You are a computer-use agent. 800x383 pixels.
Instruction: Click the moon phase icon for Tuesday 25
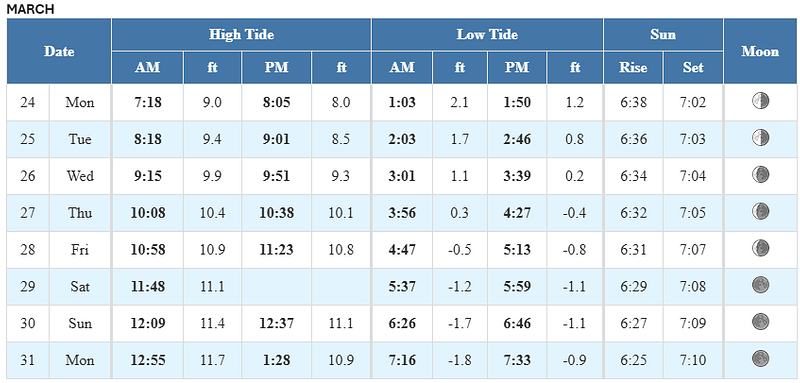click(x=760, y=138)
